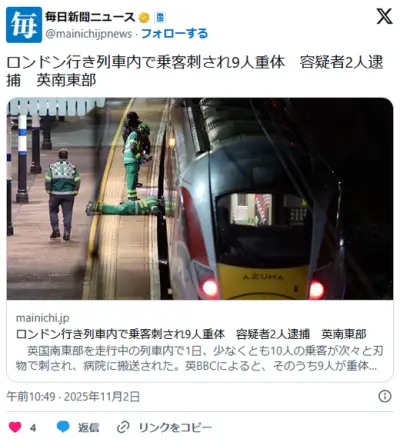
Task: Click the mainichi.jp domain label
Action: point(42,318)
